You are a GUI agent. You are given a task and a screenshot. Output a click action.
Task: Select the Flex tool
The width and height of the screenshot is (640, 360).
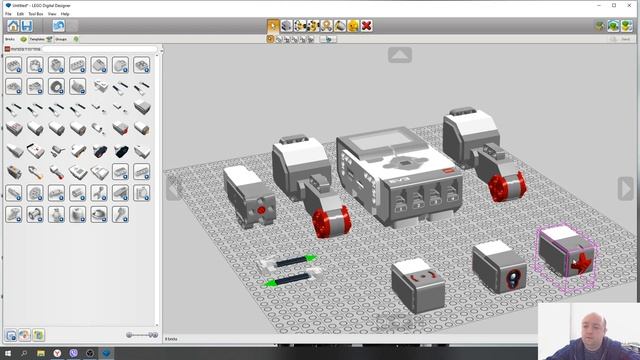pyautogui.click(x=327, y=26)
